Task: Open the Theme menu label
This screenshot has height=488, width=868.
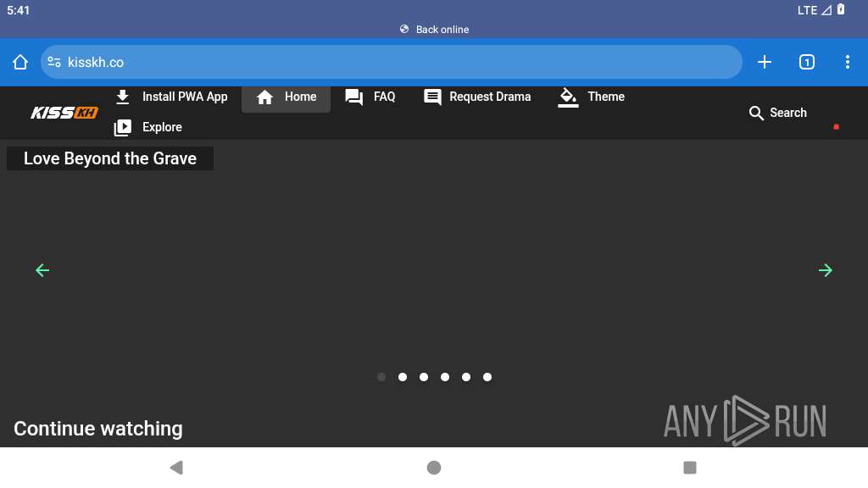Action: 606,97
